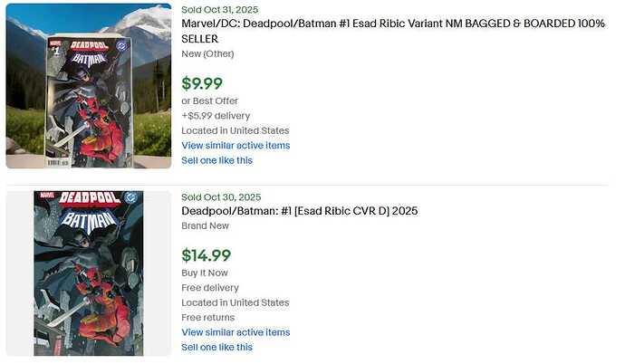
Task: Click 'Sell one like this' under the $14.99 listing
Action: point(216,347)
